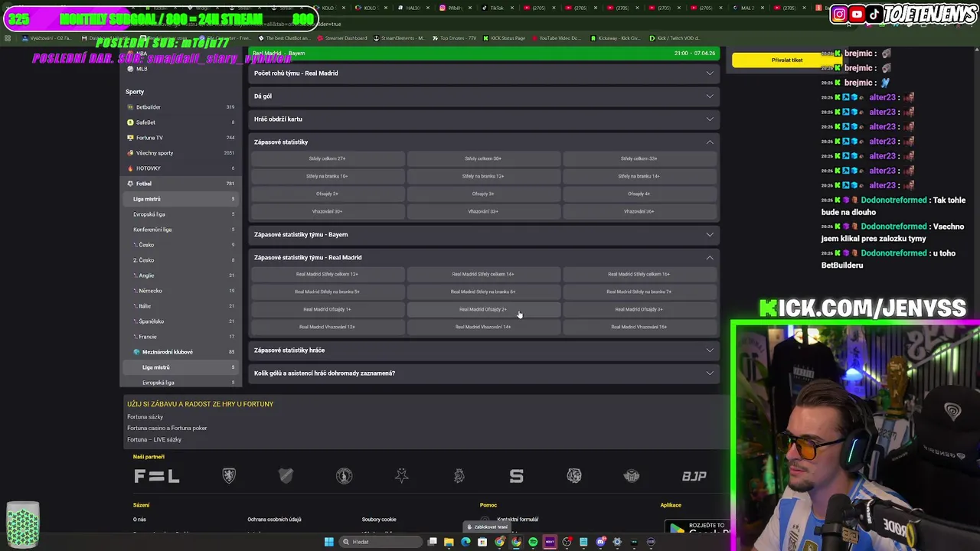
Task: Select Střely na branku 10+ bet
Action: [327, 176]
